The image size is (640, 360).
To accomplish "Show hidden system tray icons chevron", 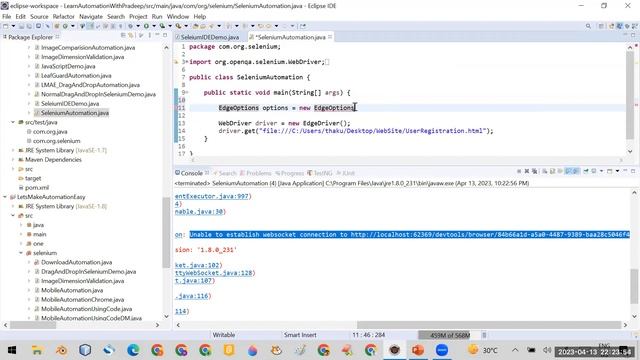I will pyautogui.click(x=515, y=350).
